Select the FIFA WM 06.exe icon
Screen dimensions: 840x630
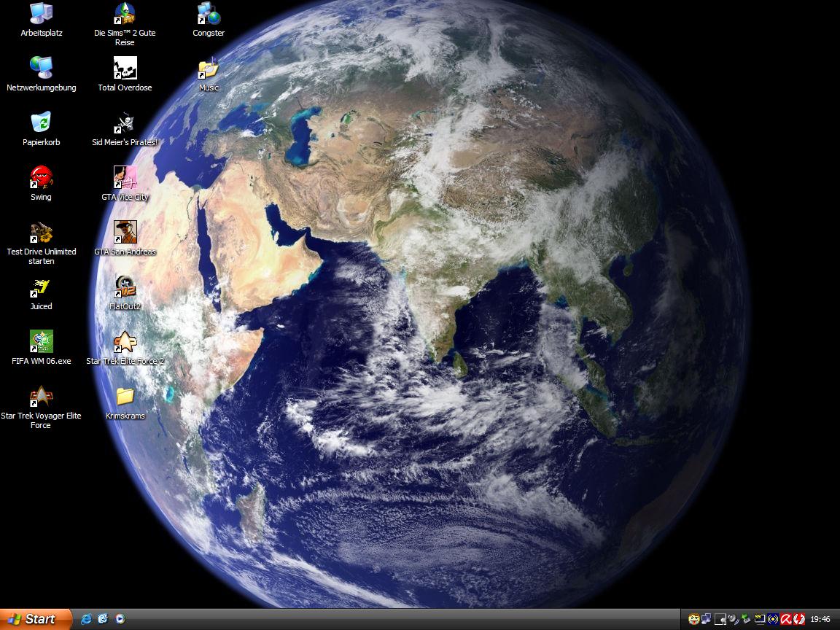(x=41, y=341)
